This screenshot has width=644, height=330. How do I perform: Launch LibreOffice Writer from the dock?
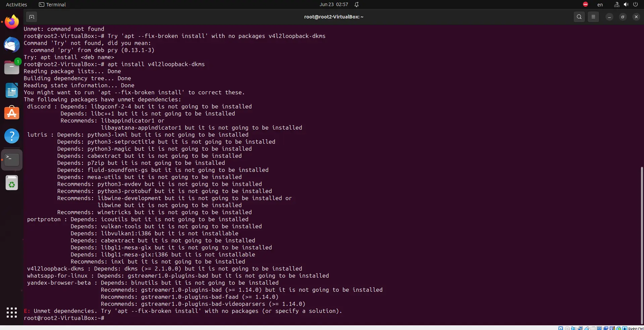pyautogui.click(x=12, y=90)
